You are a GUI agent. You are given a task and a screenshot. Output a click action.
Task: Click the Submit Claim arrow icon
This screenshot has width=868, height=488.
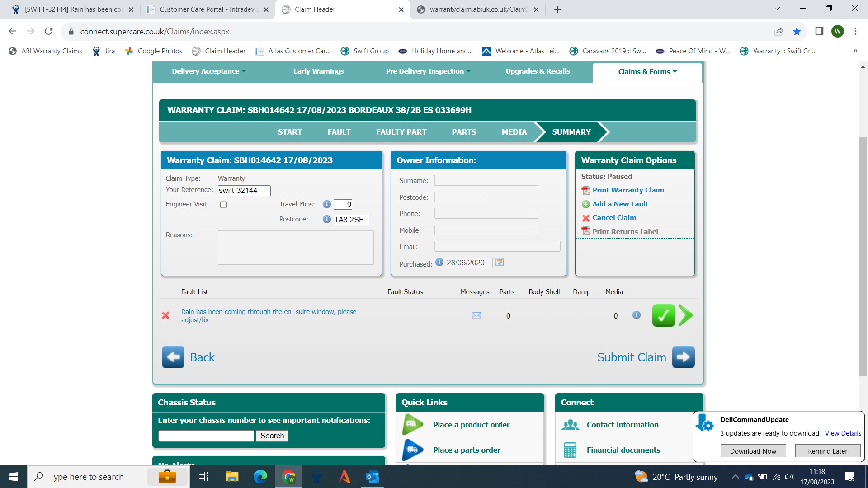point(683,357)
